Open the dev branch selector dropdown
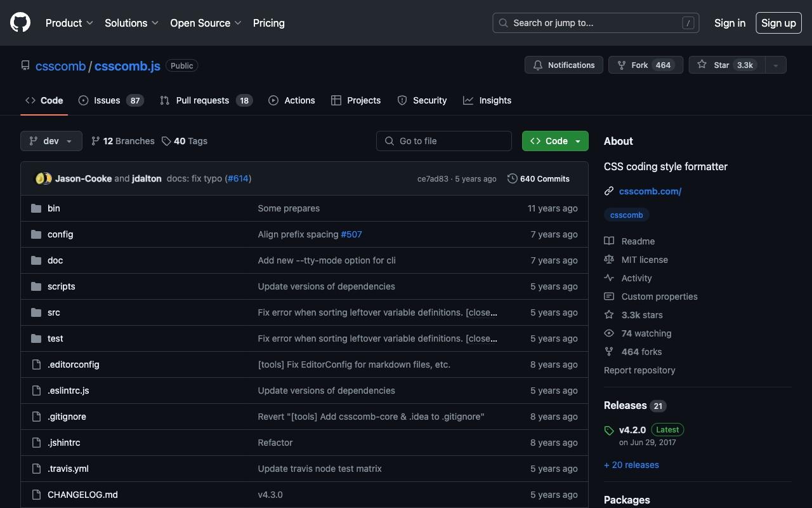The width and height of the screenshot is (812, 508). [51, 141]
